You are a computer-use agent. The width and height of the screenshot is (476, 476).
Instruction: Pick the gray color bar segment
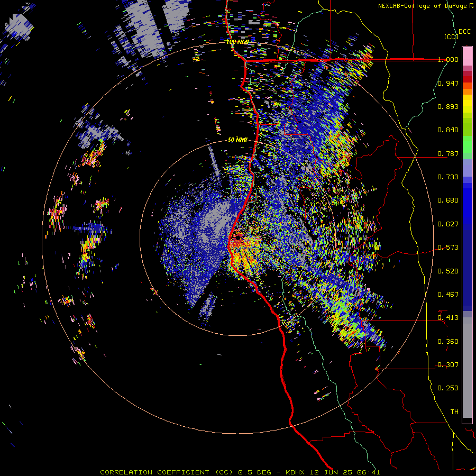coord(467,368)
